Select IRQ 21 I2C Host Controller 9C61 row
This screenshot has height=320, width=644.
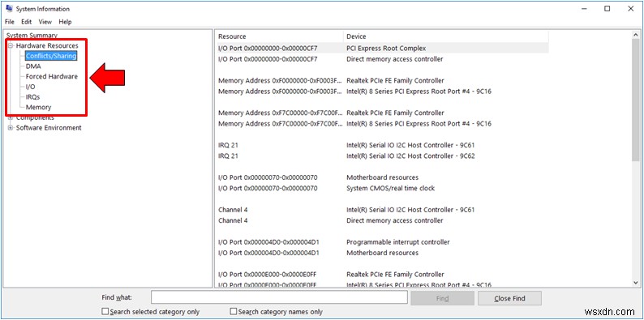point(382,145)
